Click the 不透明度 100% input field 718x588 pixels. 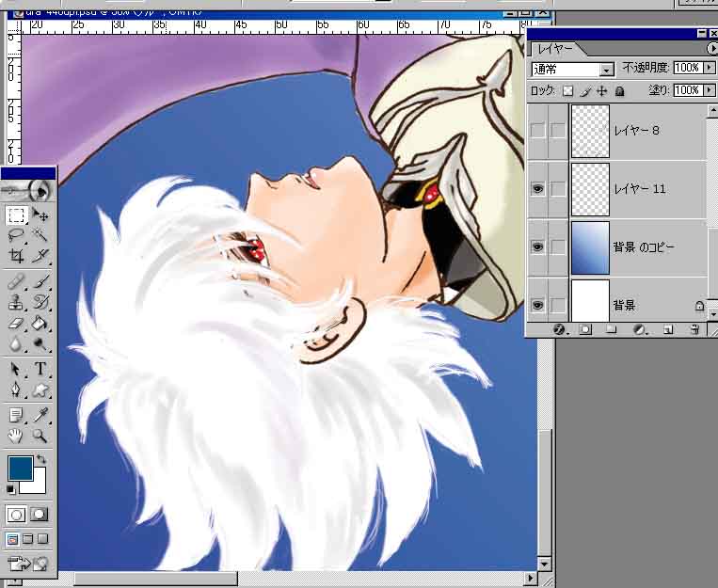(x=688, y=68)
